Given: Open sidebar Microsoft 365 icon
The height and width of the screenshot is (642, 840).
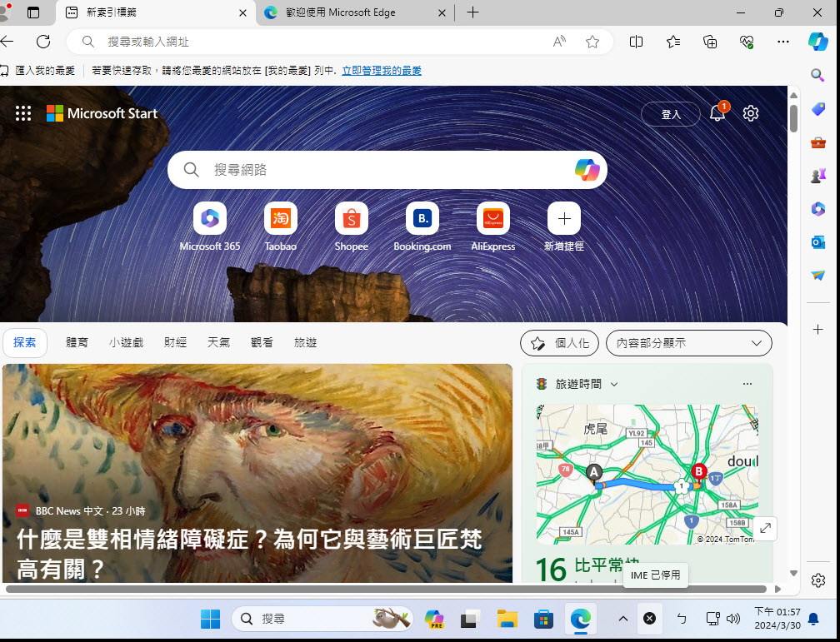Looking at the screenshot, I should click(817, 209).
